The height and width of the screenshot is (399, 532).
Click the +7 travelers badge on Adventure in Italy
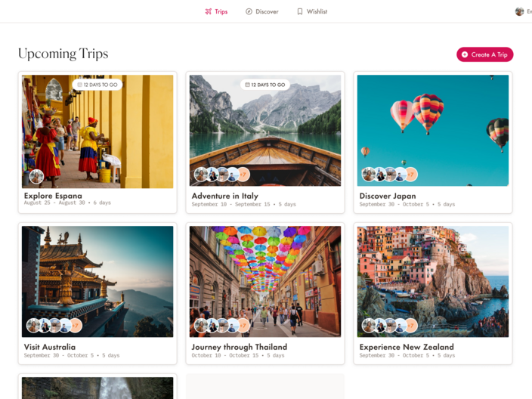[243, 175]
